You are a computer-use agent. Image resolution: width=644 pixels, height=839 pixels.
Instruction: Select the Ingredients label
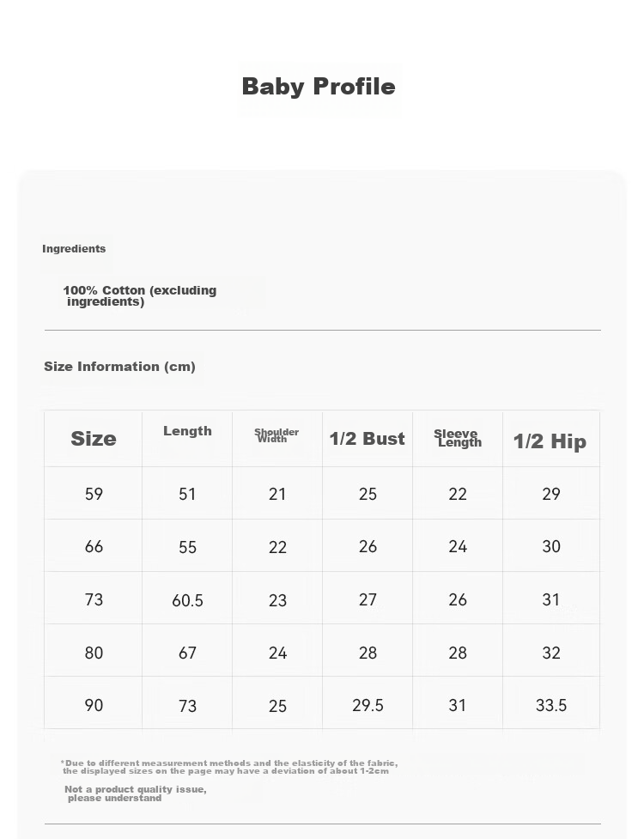74,249
